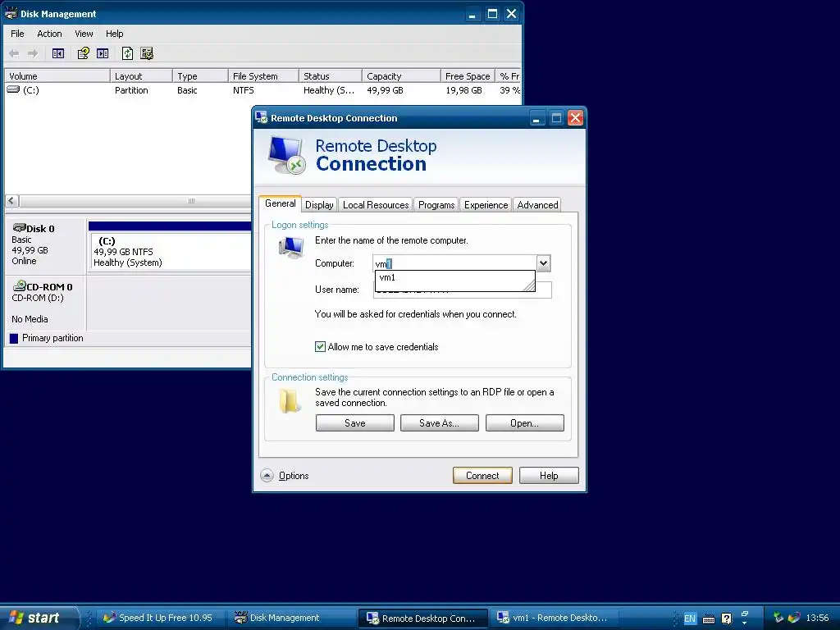
Task: Click the computer icon in Logon settings
Action: [x=291, y=248]
